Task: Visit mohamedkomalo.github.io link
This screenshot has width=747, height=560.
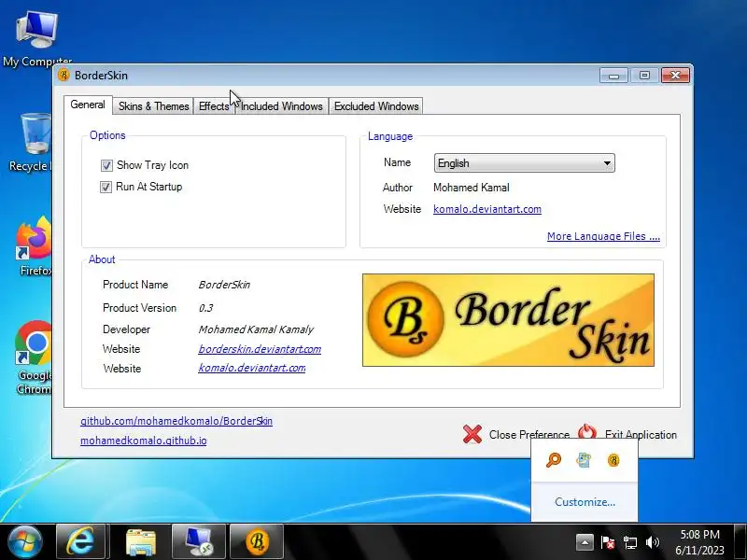Action: [144, 441]
